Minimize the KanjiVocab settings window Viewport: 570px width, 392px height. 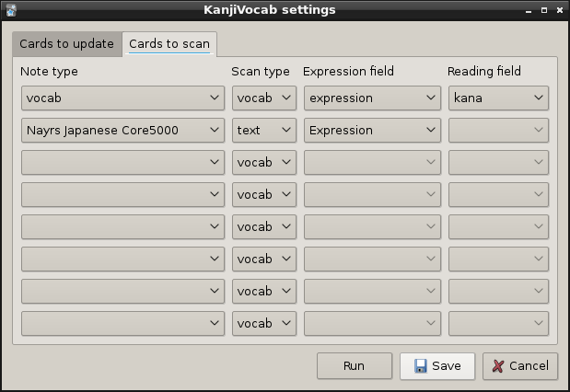[x=528, y=10]
